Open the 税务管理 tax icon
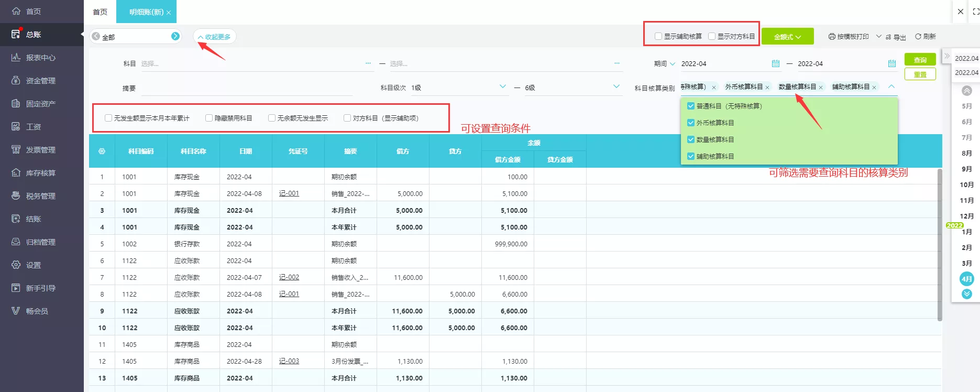This screenshot has height=392, width=980. point(16,195)
